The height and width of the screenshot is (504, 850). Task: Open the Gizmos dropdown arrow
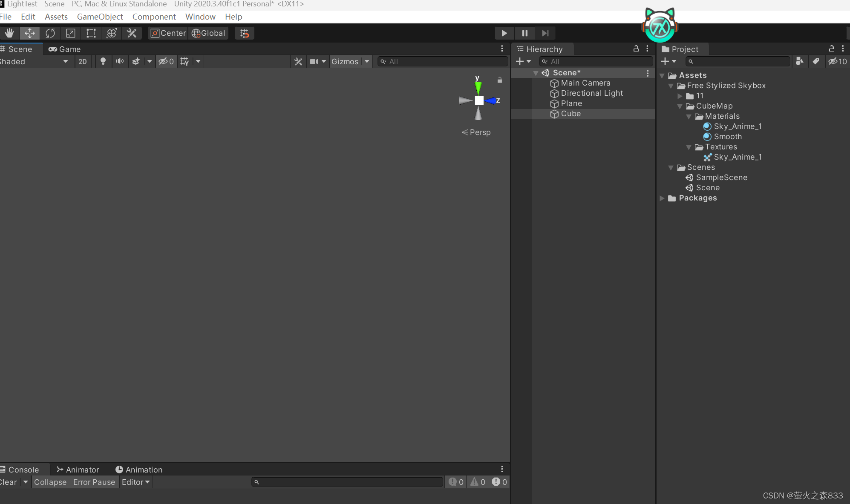[367, 61]
